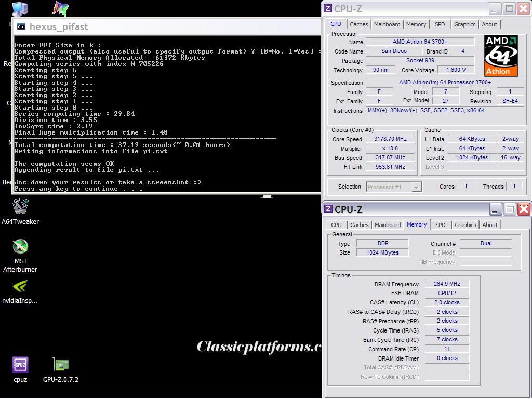Open the colorful desktop icon above the hexus_pifast title

pos(60,8)
